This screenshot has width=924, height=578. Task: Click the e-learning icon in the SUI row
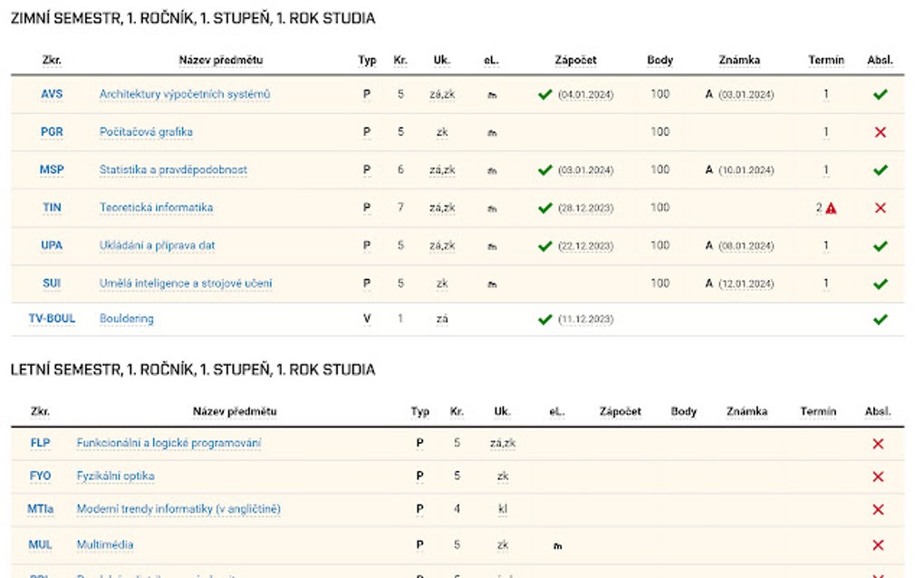pos(492,284)
